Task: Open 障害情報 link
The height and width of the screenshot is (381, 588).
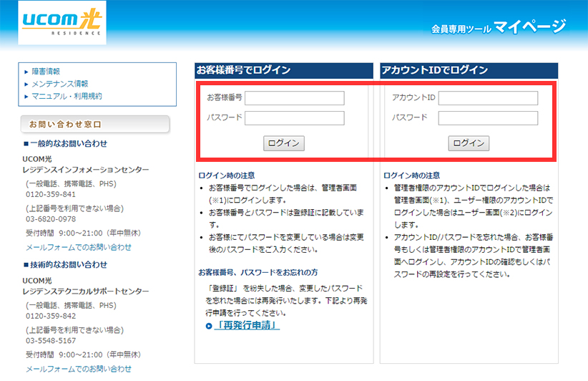Action: coord(46,72)
